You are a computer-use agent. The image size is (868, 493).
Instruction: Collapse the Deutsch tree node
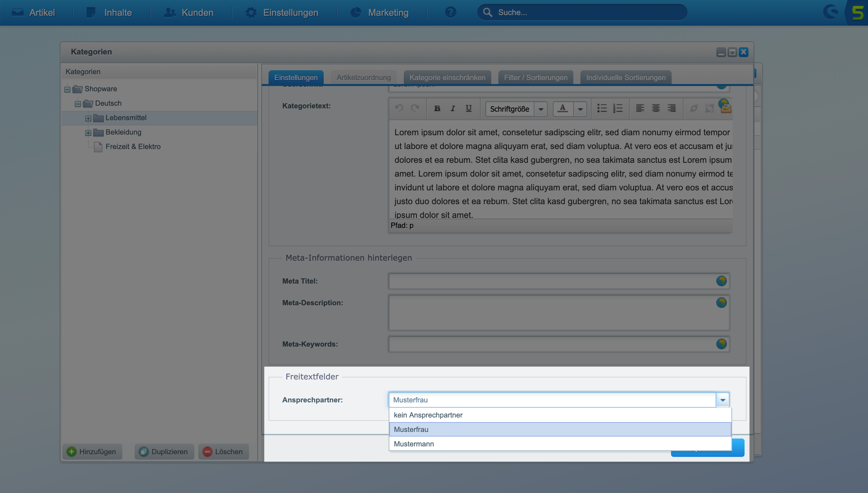click(x=77, y=104)
